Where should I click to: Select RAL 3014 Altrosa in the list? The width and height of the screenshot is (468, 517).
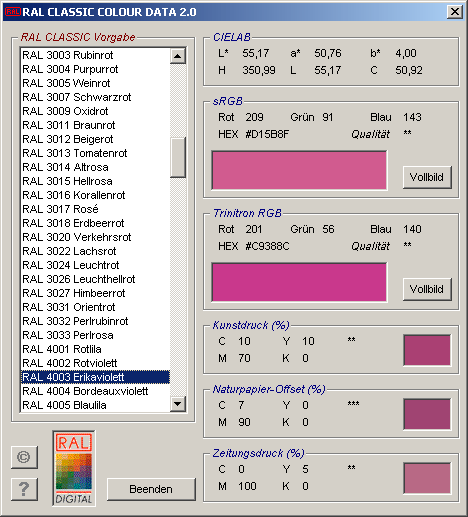95,167
